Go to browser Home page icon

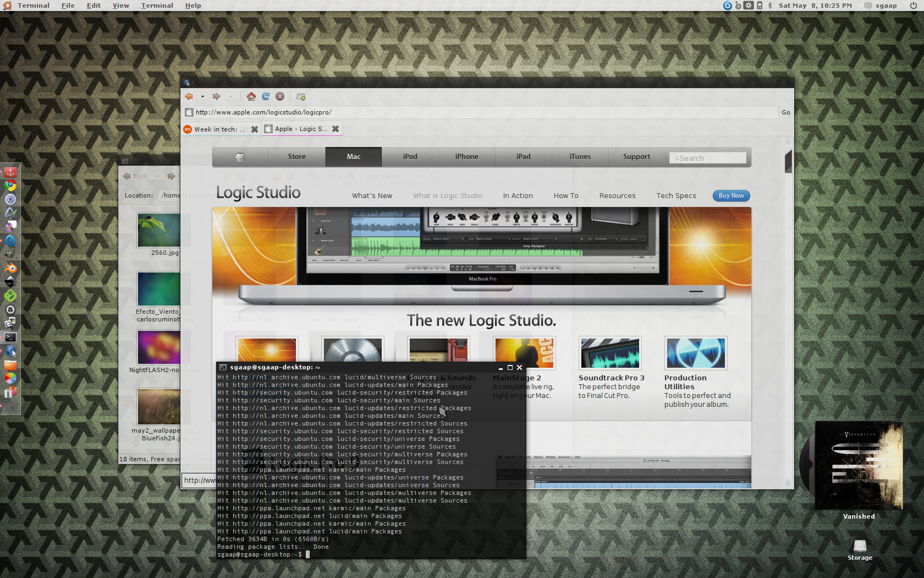251,96
